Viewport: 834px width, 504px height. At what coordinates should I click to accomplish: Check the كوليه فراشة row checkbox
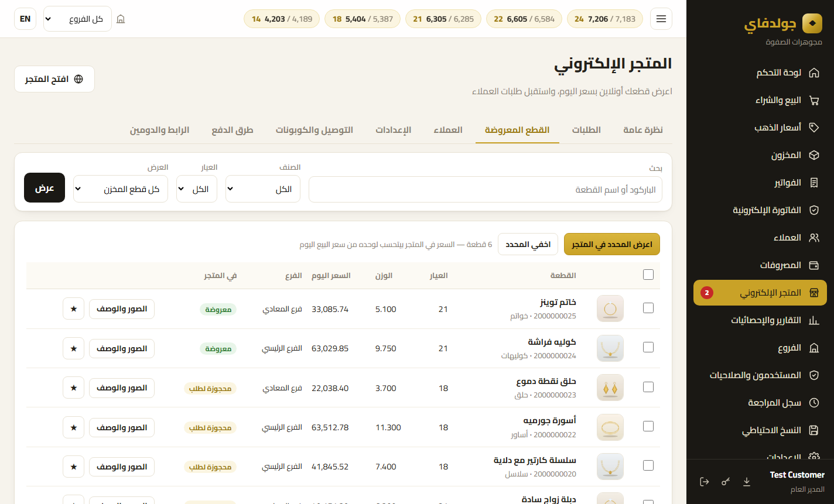[648, 347]
